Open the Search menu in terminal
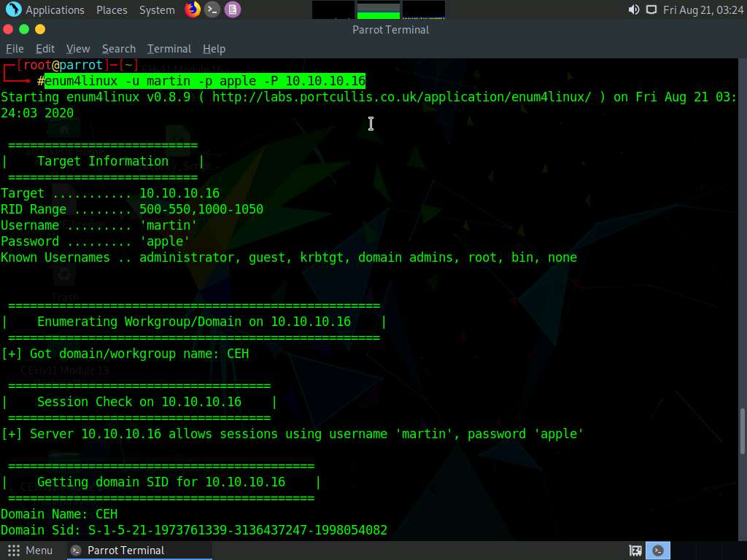The width and height of the screenshot is (747, 560). (x=119, y=49)
